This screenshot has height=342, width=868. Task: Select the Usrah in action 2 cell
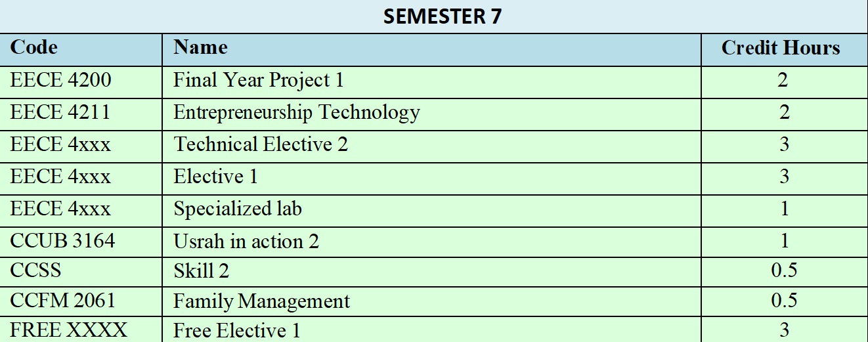[246, 242]
